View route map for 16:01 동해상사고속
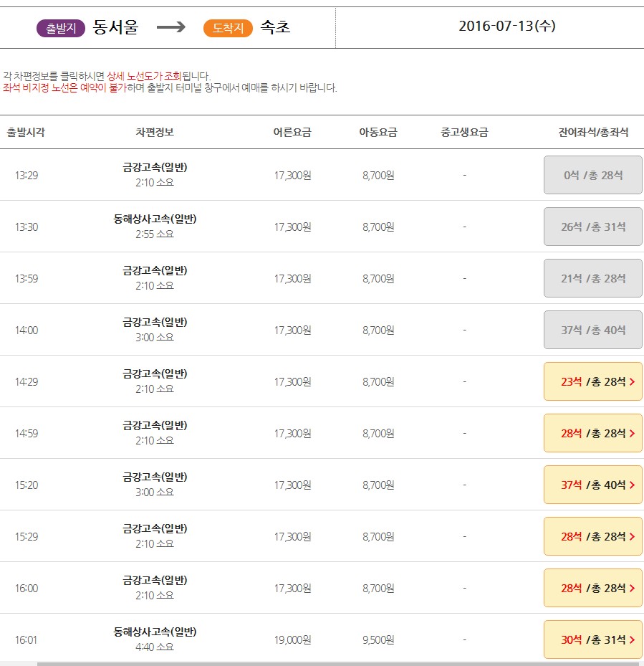The image size is (644, 666). [155, 632]
